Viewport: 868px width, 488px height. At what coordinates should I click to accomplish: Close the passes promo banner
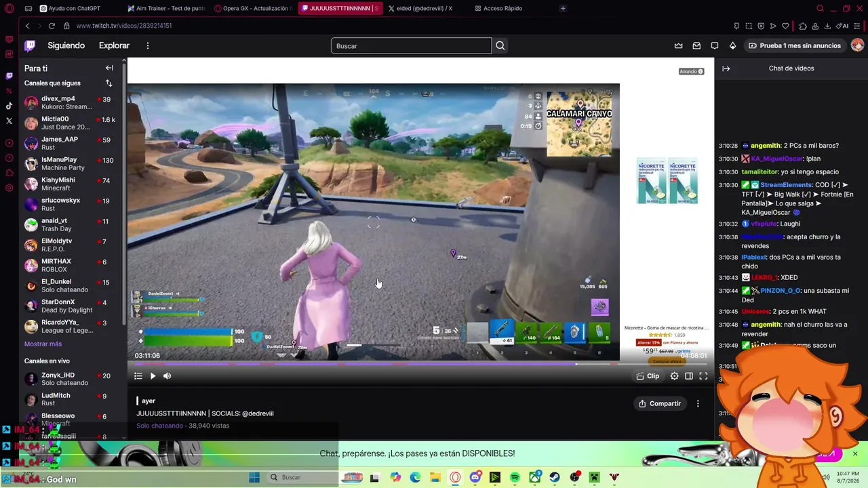pyautogui.click(x=855, y=453)
